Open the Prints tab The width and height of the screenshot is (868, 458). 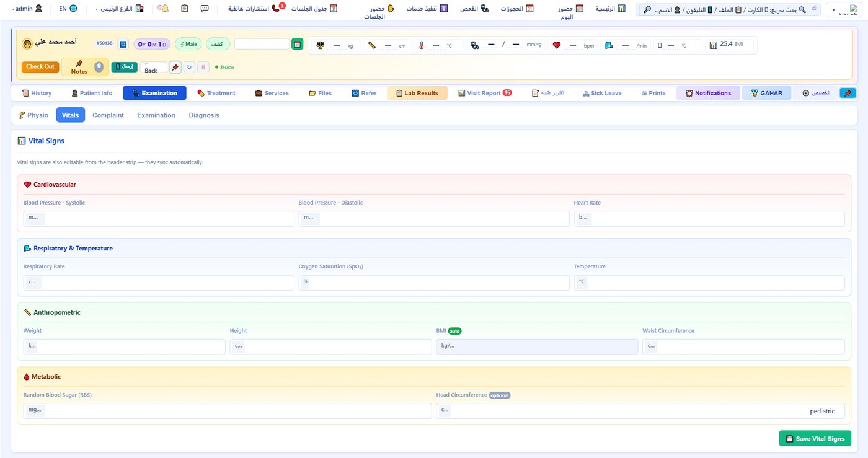click(653, 93)
